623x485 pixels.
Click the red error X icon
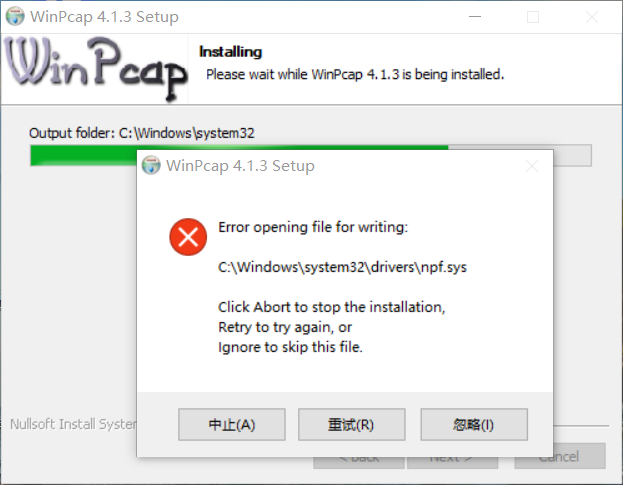coord(188,237)
